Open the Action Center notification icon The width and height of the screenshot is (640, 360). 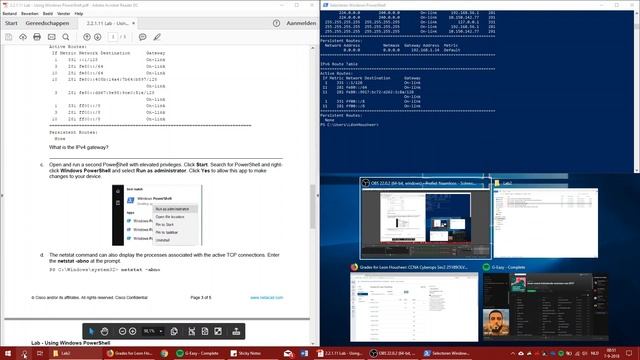pyautogui.click(x=629, y=353)
